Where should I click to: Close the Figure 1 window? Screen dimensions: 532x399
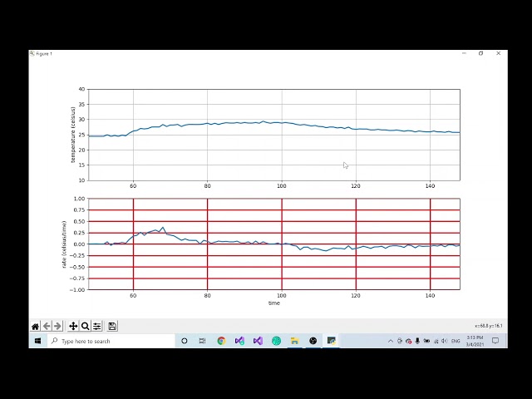(499, 53)
